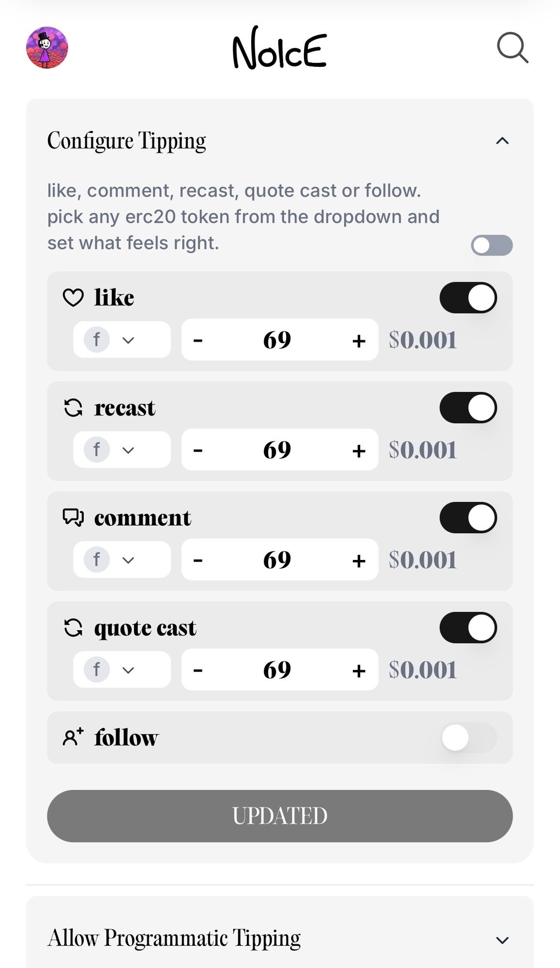Click the like tip amount field
The height and width of the screenshot is (968, 560).
[x=277, y=340]
